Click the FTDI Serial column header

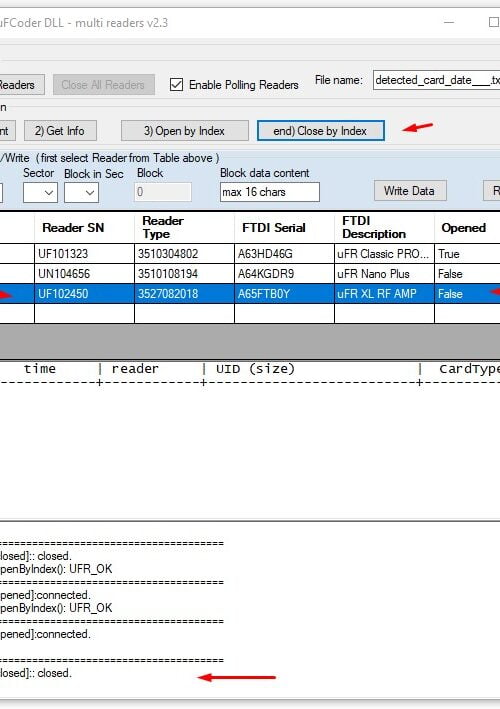[284, 227]
